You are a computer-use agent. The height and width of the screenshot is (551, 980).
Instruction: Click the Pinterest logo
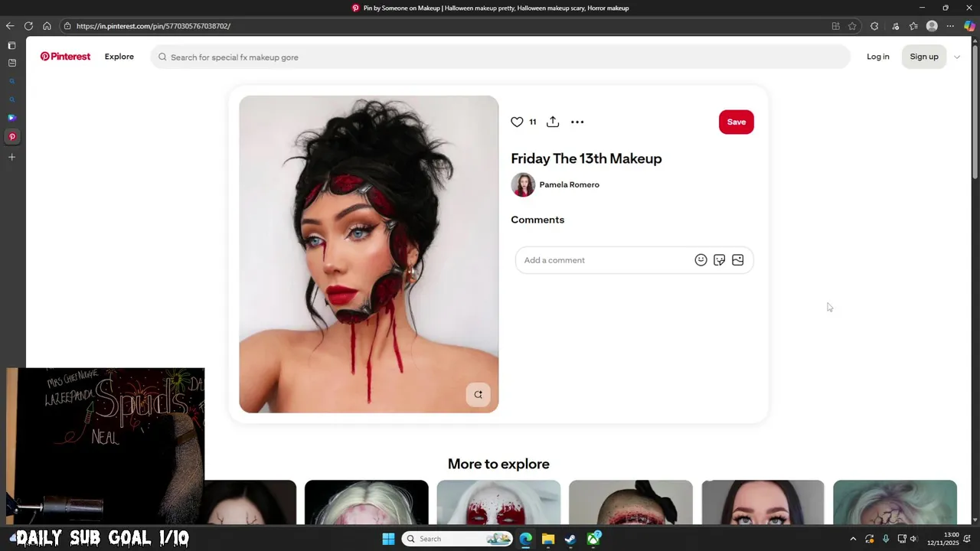pos(65,57)
